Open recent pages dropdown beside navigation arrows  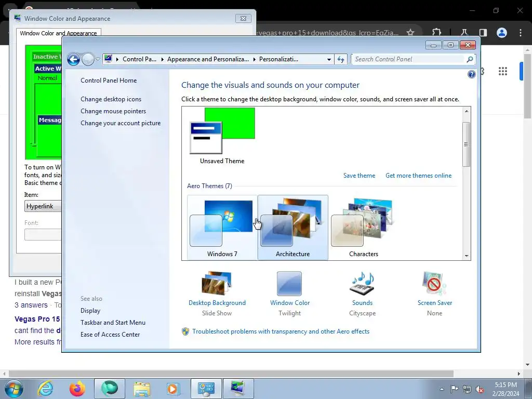(x=98, y=59)
